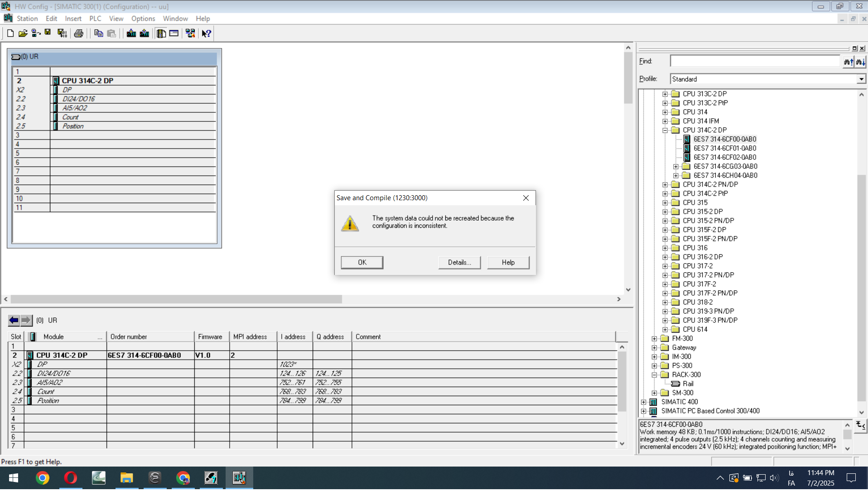This screenshot has height=491, width=868.
Task: Click the back arrow in detail view
Action: [14, 321]
